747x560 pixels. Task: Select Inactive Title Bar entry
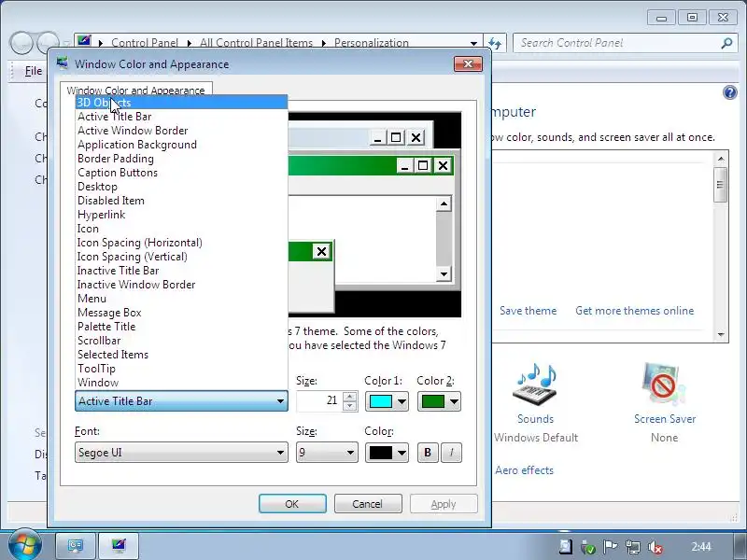click(181, 271)
